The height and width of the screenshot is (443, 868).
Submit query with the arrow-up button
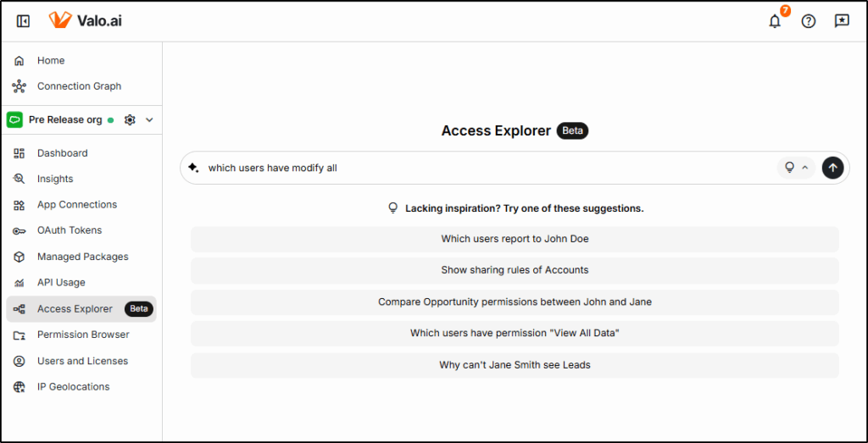832,168
